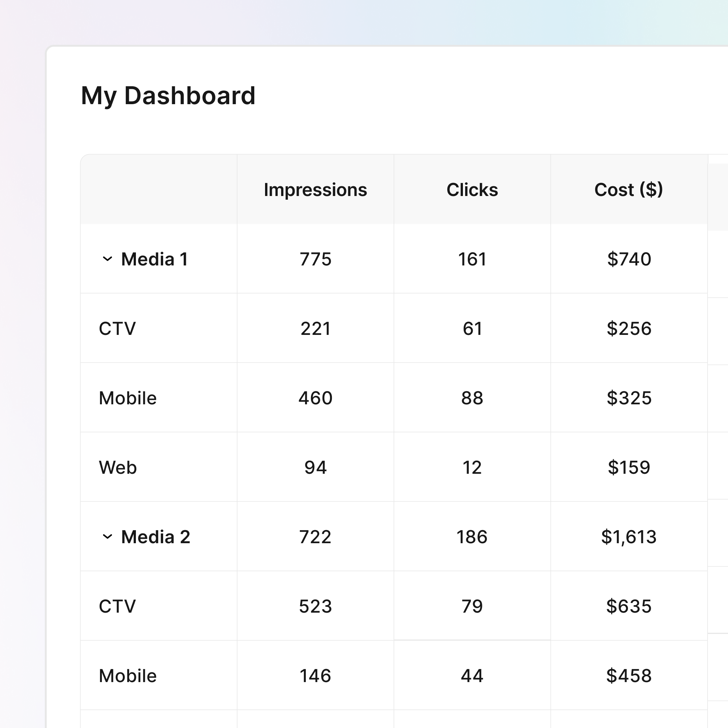Select the Mobile row under Media 2

(x=127, y=676)
